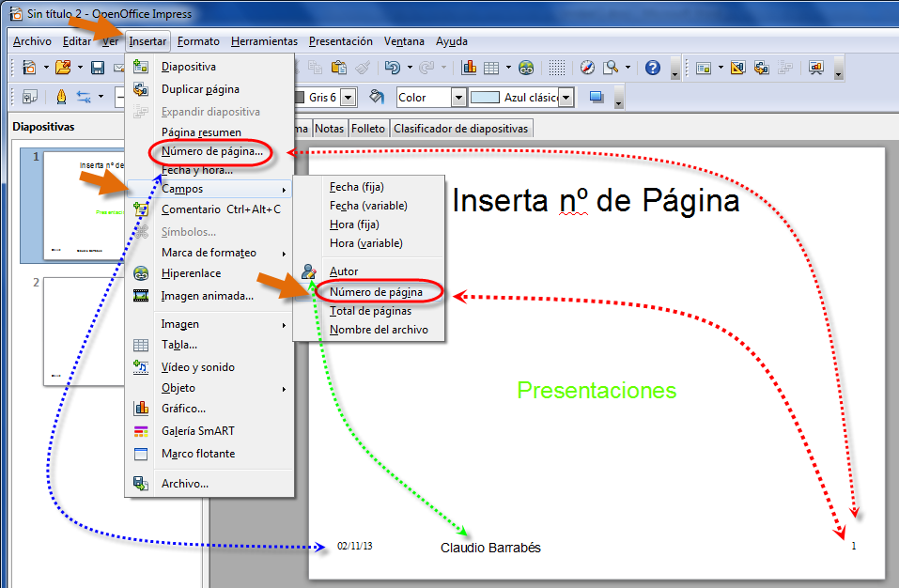Click the Insert chart icon in toolbar
Viewport: 899px width, 588px height.
[x=469, y=68]
